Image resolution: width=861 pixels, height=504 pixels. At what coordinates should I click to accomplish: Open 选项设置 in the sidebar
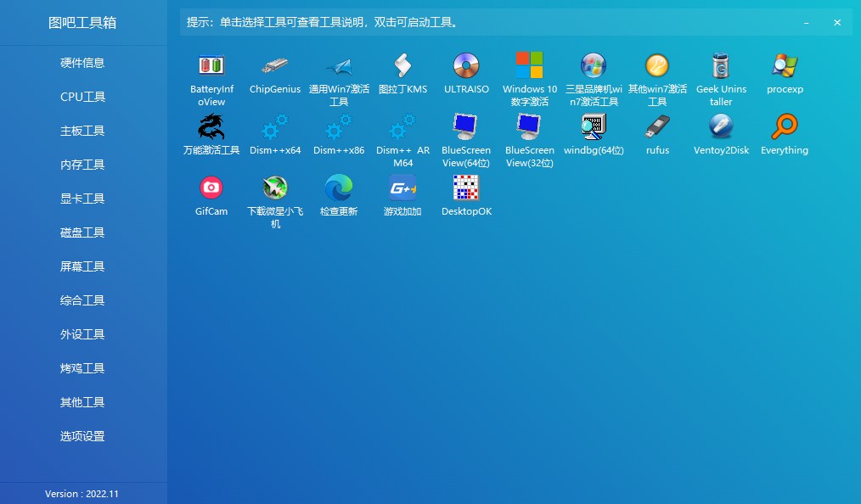pos(82,436)
